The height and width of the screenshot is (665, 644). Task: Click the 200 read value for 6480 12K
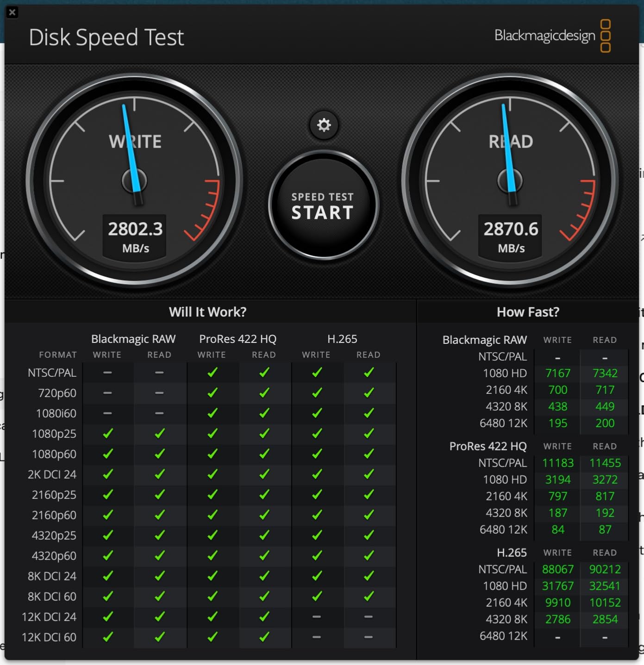click(x=605, y=423)
